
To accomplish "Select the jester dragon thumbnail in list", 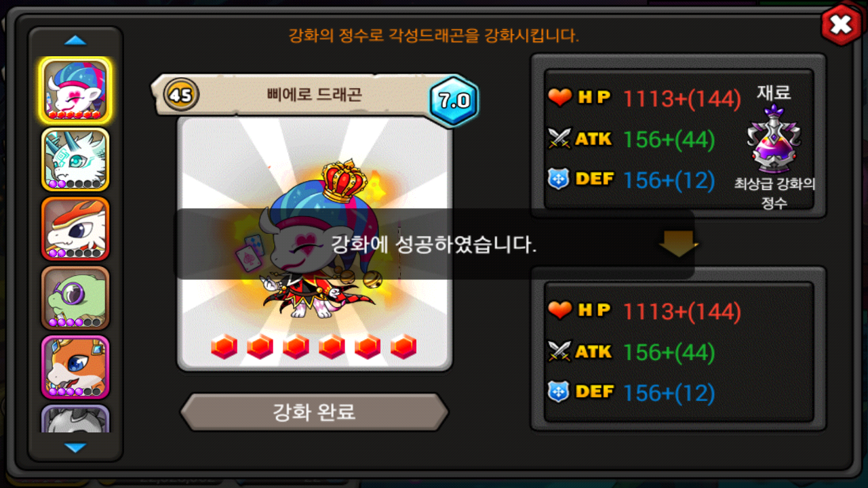I will pos(75,90).
